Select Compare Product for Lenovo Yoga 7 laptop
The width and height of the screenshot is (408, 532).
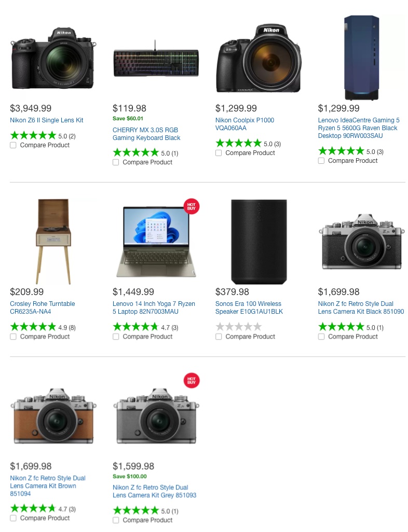pyautogui.click(x=116, y=337)
